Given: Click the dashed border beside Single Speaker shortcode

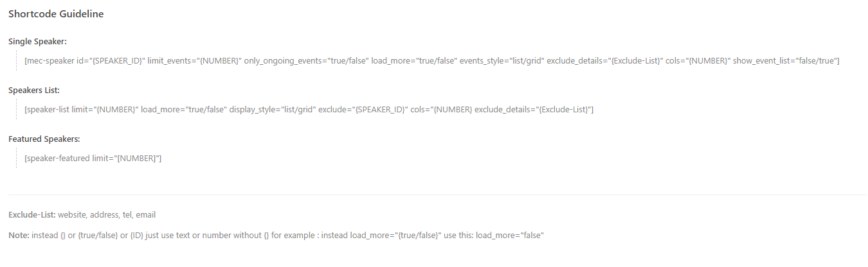Looking at the screenshot, I should [x=17, y=61].
